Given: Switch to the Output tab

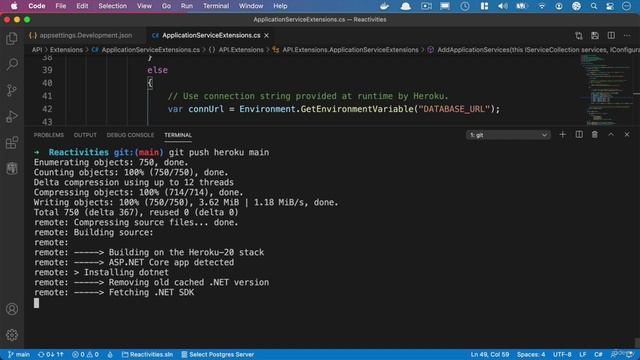Looking at the screenshot, I should pyautogui.click(x=85, y=135).
